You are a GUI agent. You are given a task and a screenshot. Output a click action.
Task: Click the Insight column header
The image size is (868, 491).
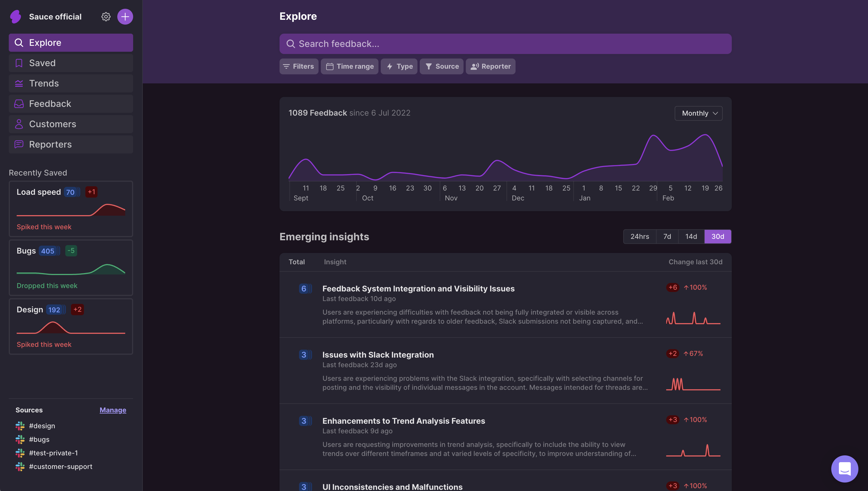pos(335,262)
